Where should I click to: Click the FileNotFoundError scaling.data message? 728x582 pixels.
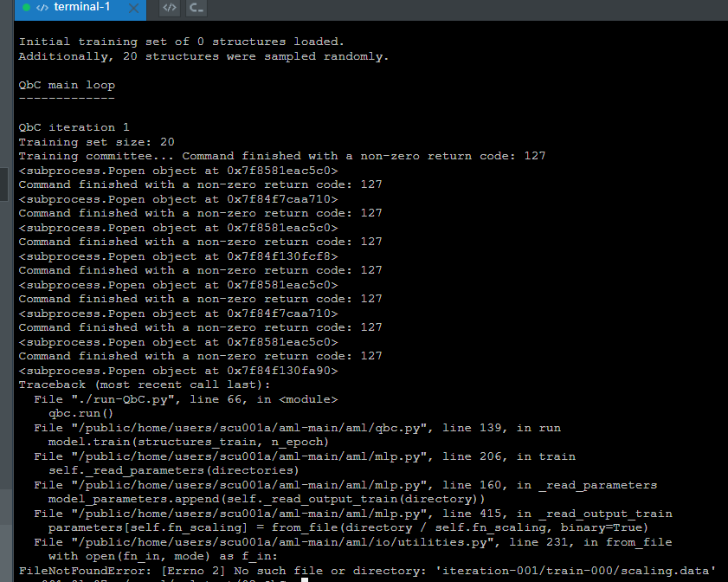point(367,571)
